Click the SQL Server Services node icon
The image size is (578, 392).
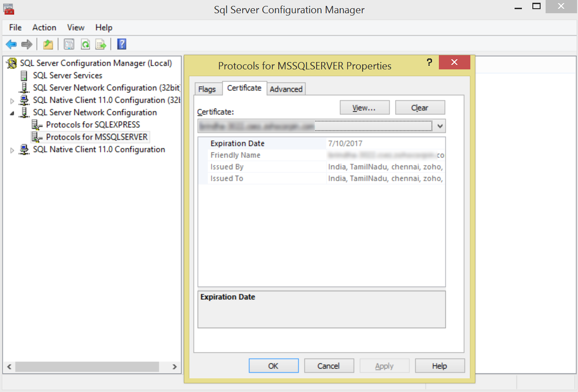point(24,75)
